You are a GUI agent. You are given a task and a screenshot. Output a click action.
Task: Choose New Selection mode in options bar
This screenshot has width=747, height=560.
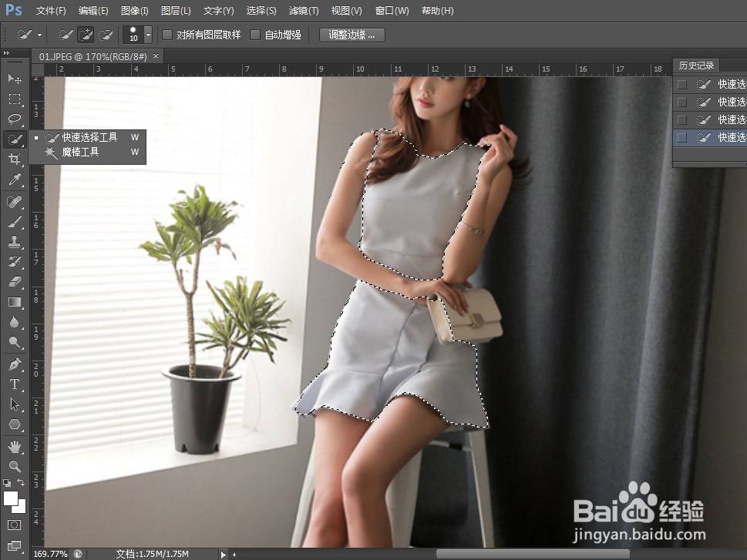point(66,35)
